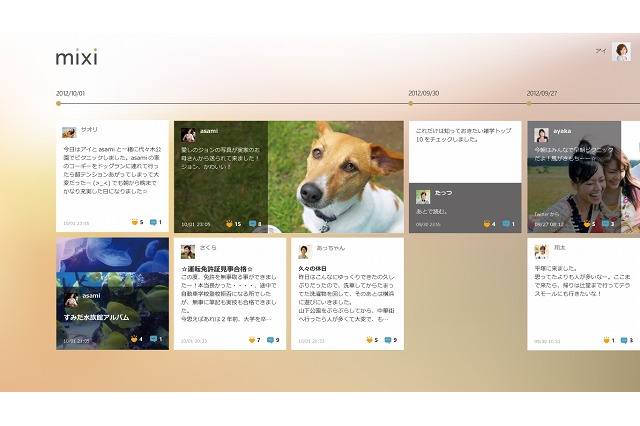Like the サオリ picnic post
Viewport: 640px width, 426px height.
coord(137,222)
